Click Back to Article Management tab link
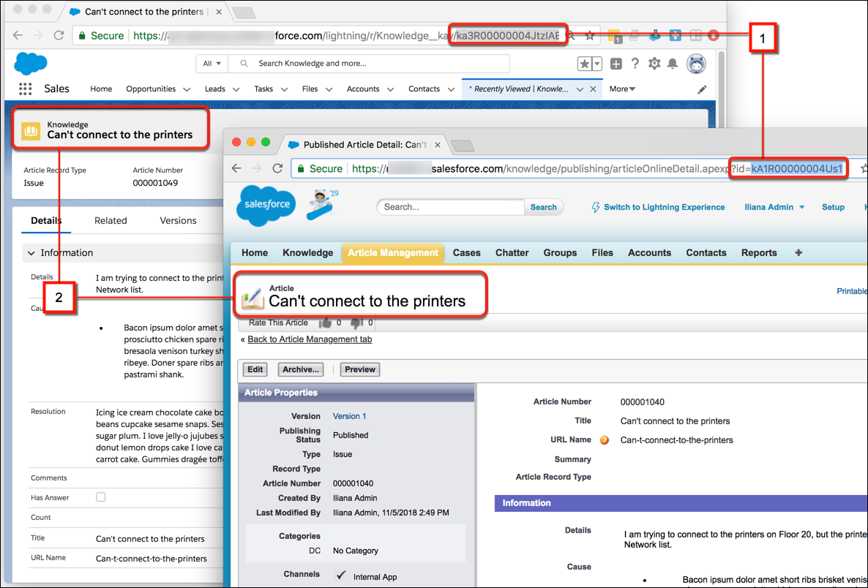The width and height of the screenshot is (868, 588). 310,339
